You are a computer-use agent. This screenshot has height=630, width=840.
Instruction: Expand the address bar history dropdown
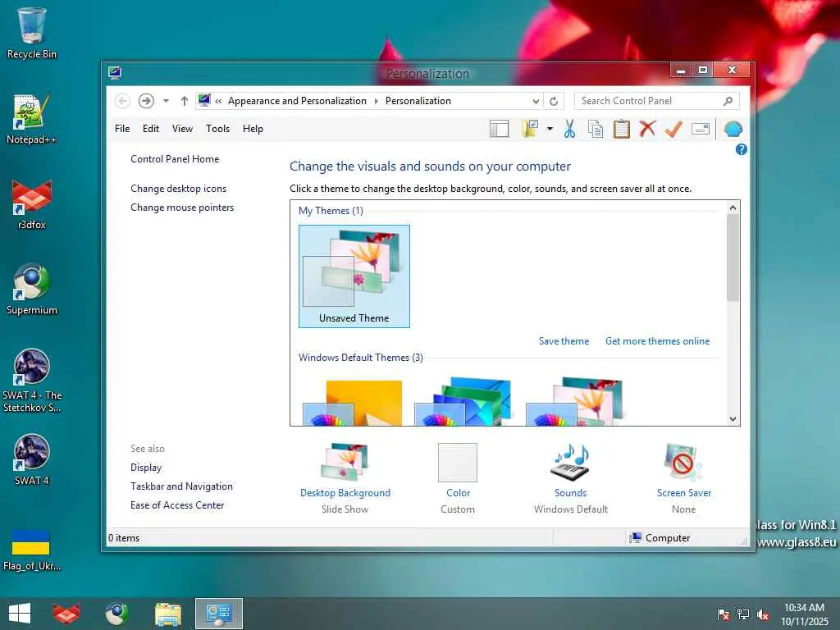(536, 101)
